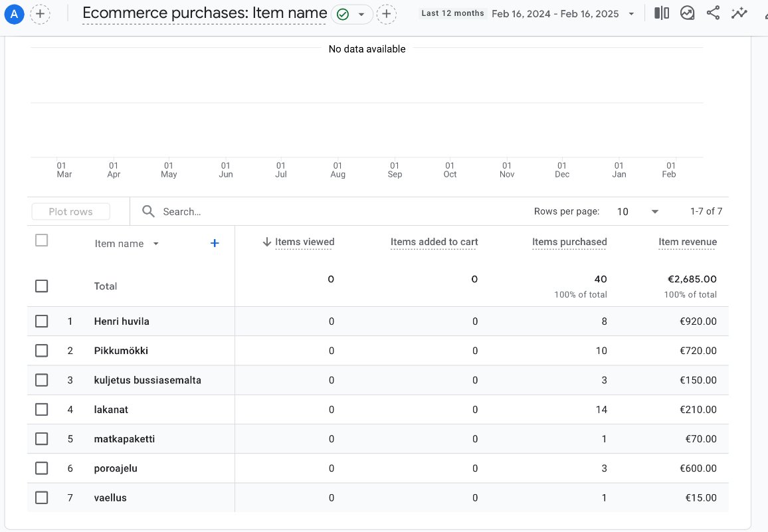Click the compare view icon in toolbar
This screenshot has height=532, width=768.
pos(662,13)
